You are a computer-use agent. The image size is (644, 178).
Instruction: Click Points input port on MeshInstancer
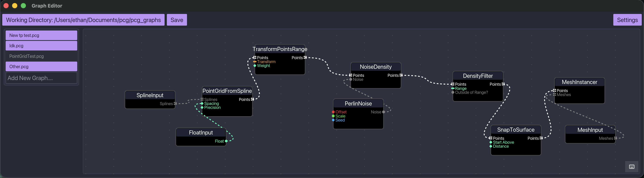coord(555,90)
